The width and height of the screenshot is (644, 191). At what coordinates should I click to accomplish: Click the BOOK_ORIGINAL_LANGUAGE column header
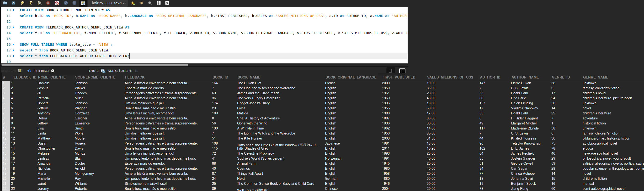351,77
